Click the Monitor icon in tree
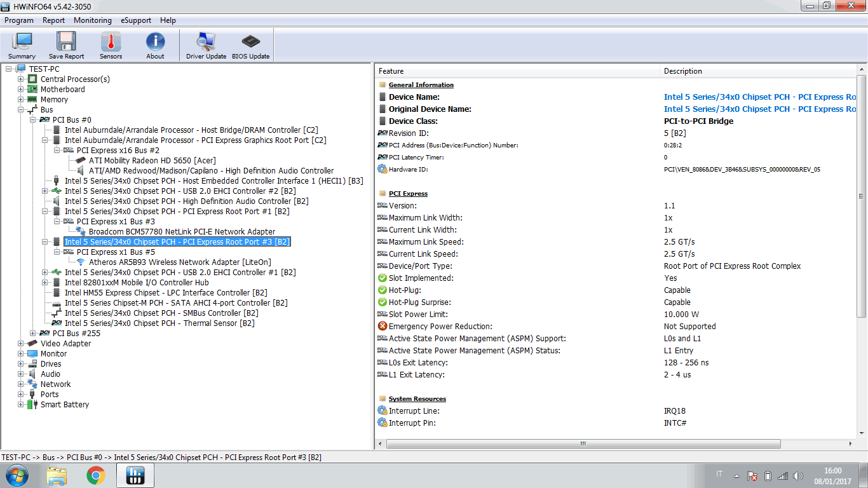Screen dimensions: 868x488 point(33,353)
